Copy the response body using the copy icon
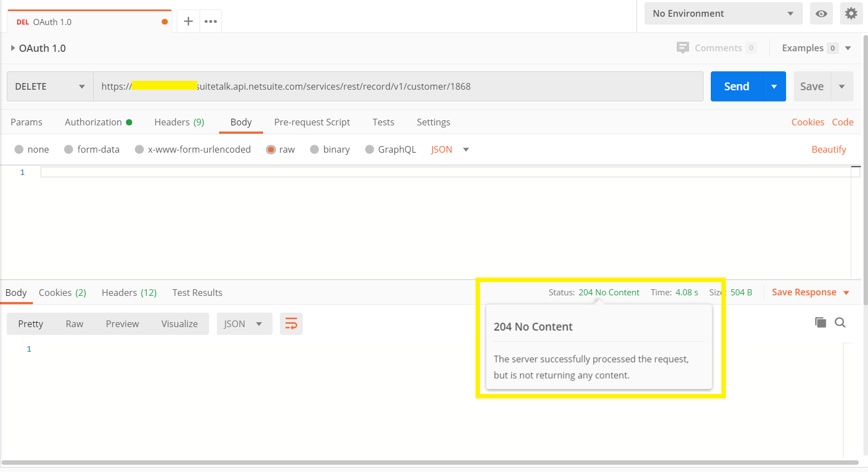868x472 pixels. click(820, 322)
